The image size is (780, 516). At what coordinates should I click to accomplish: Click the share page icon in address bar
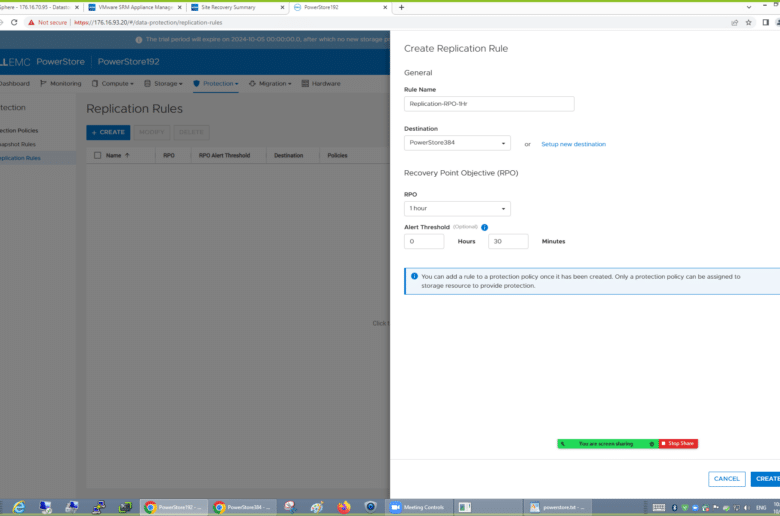(734, 22)
